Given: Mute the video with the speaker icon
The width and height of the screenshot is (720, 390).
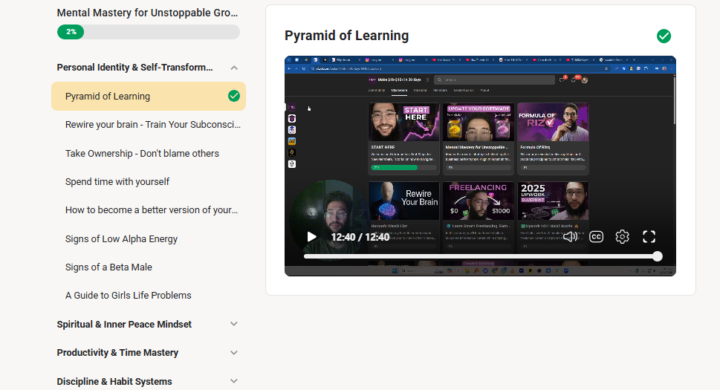Looking at the screenshot, I should coord(570,237).
